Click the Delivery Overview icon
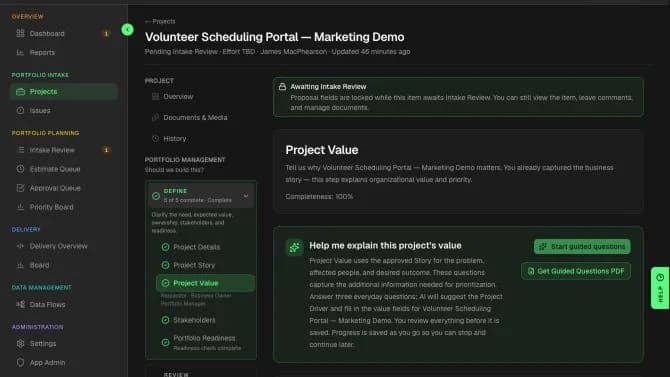 [x=20, y=246]
